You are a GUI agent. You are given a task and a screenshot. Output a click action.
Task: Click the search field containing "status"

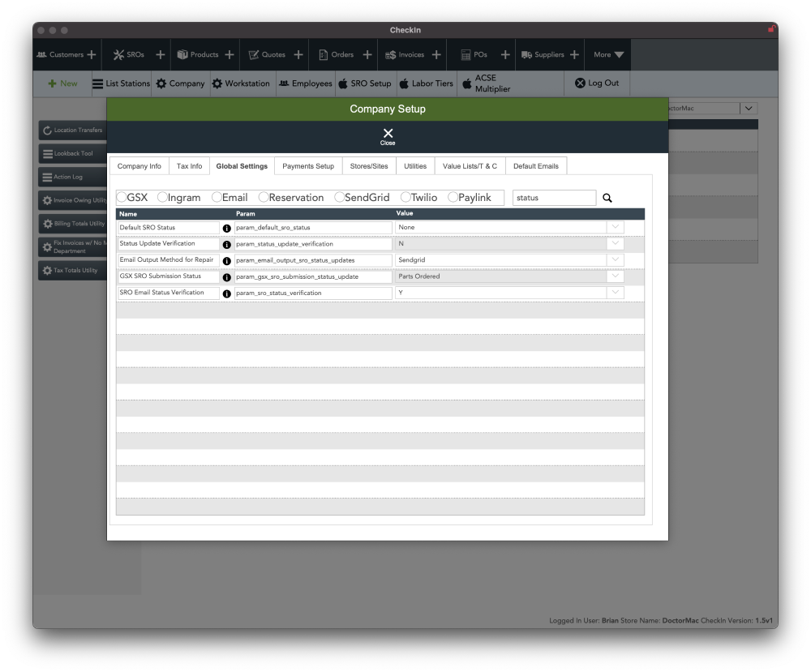pos(554,198)
